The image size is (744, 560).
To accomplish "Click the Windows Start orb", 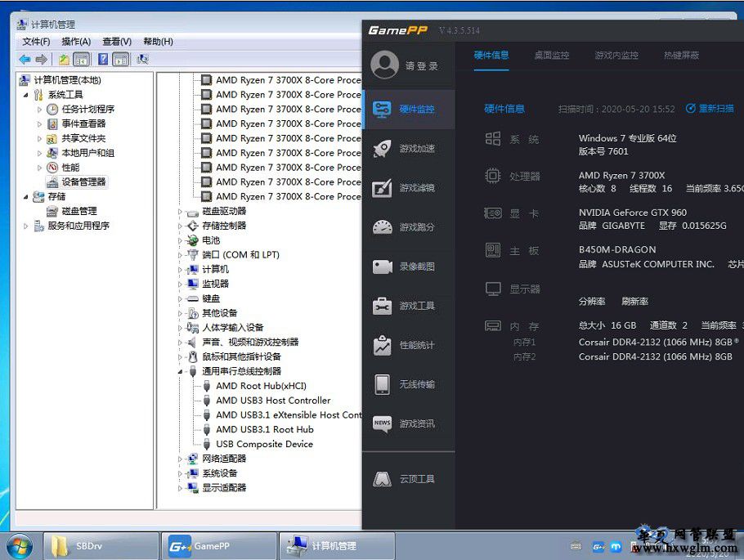I will (20, 546).
